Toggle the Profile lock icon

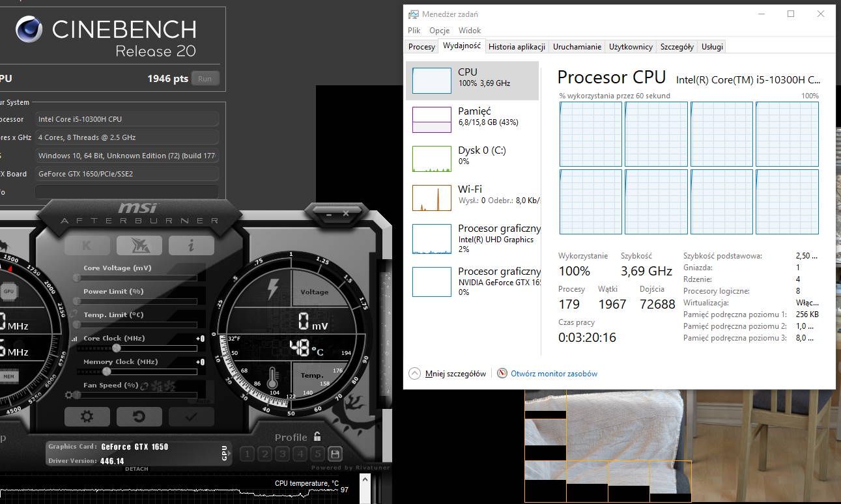pyautogui.click(x=317, y=436)
